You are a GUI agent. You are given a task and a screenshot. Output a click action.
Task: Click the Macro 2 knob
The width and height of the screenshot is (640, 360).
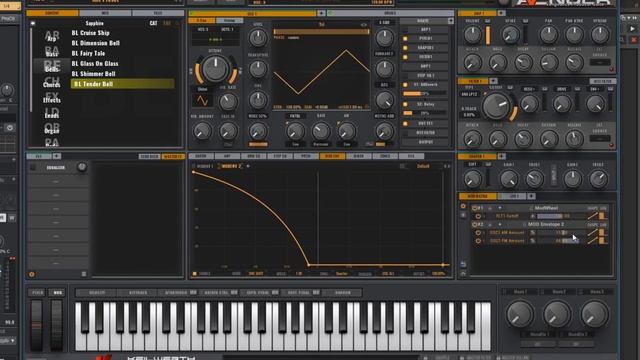point(557,314)
